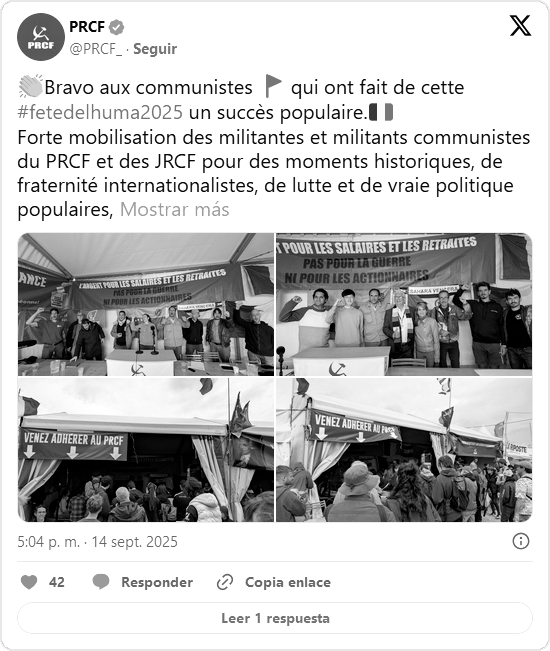Open bottom-right photo of crowd outside tent
This screenshot has height=651, width=550.
coord(404,450)
